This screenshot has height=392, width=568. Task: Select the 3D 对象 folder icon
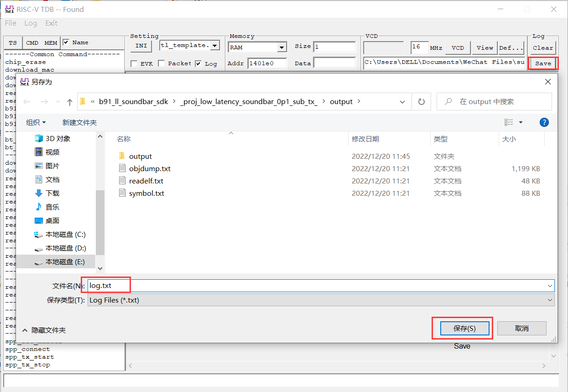(38, 138)
